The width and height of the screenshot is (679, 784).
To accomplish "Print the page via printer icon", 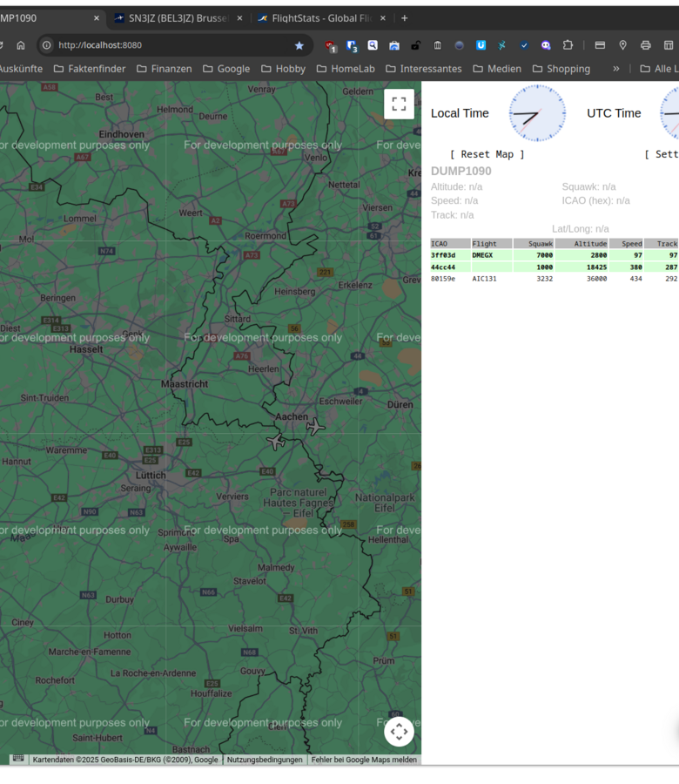I will click(x=646, y=45).
